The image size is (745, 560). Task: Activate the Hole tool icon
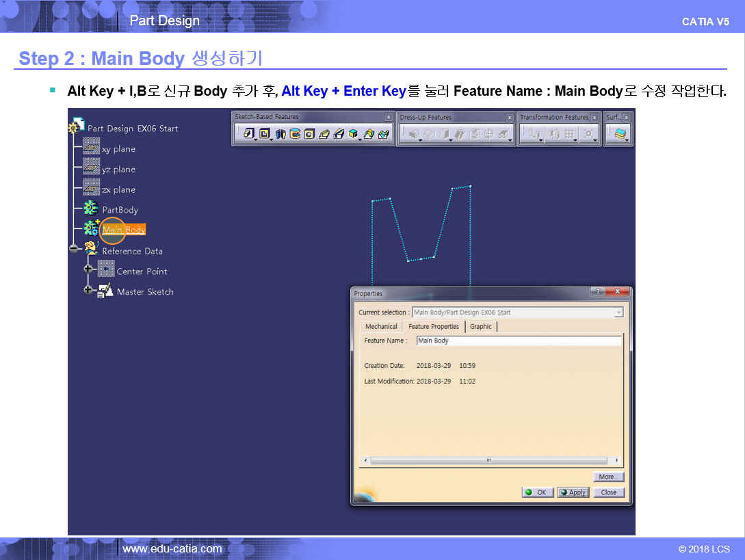[x=309, y=134]
